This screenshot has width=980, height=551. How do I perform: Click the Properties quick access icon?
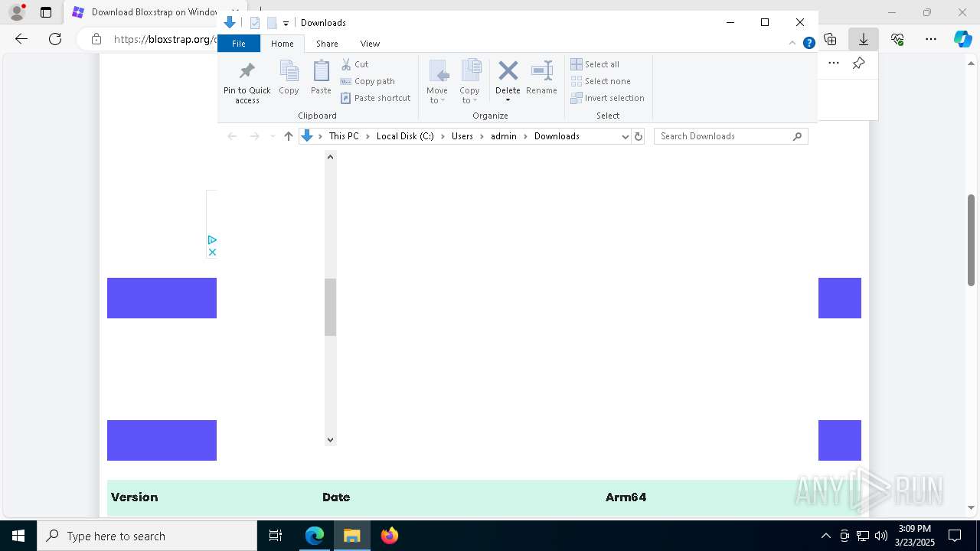coord(255,23)
